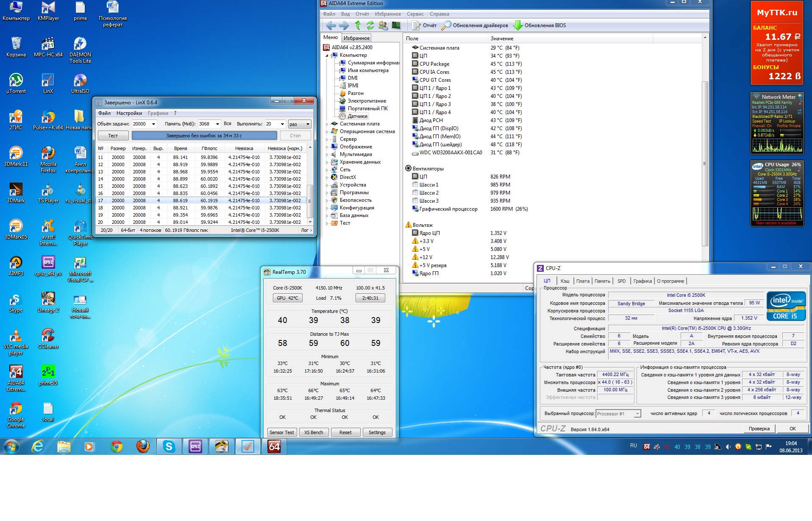This screenshot has width=812, height=521.
Task: Select the Разгон item in AIDA64 tree
Action: pos(355,93)
